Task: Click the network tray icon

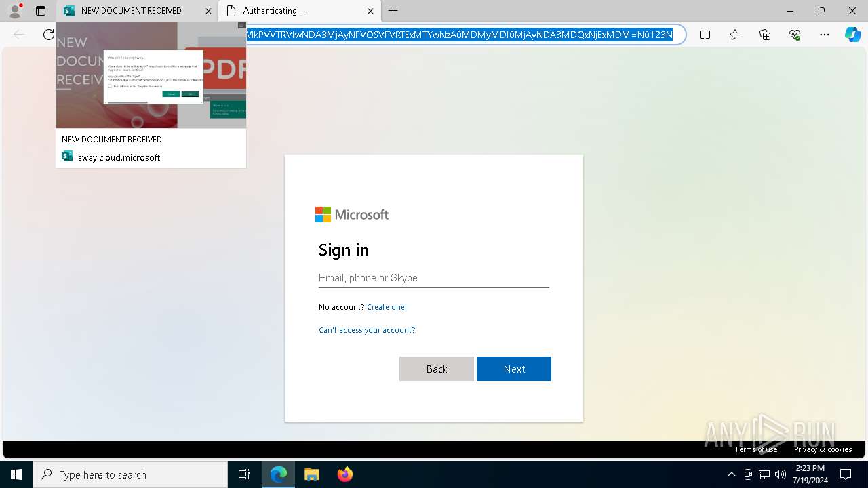Action: point(764,474)
